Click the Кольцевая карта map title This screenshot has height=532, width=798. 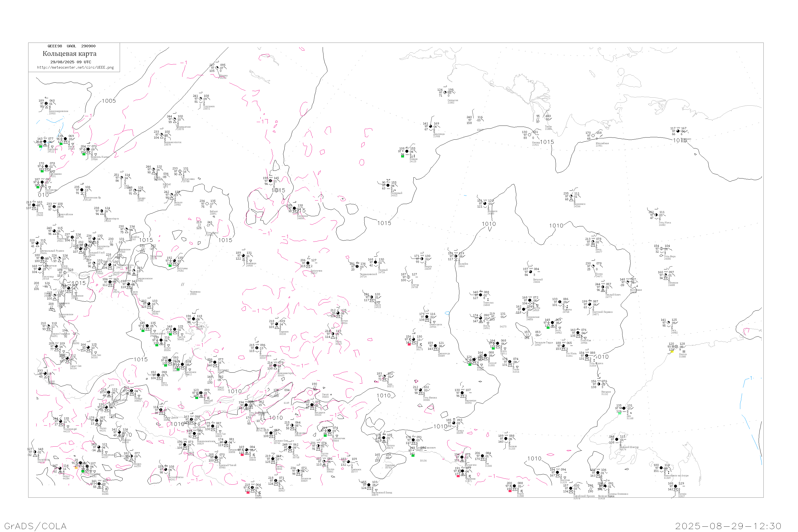click(69, 54)
